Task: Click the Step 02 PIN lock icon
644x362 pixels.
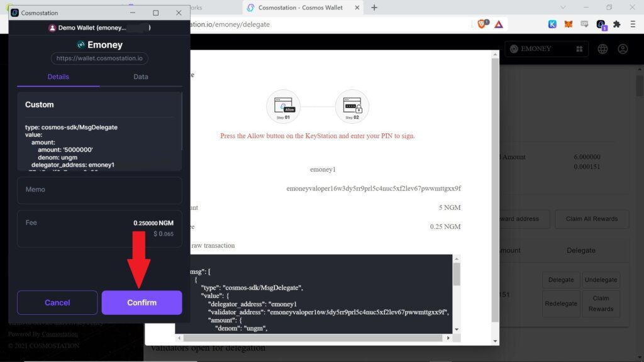Action: point(352,107)
